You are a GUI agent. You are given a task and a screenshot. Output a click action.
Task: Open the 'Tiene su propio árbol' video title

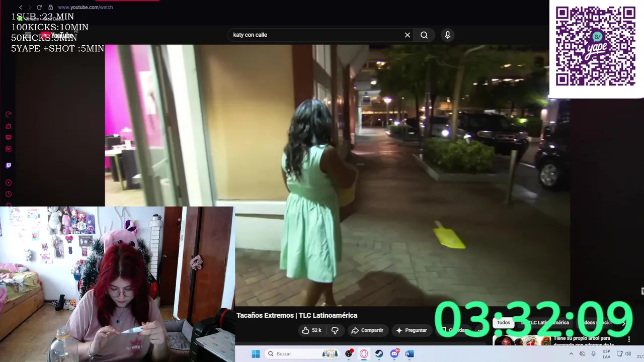click(584, 341)
